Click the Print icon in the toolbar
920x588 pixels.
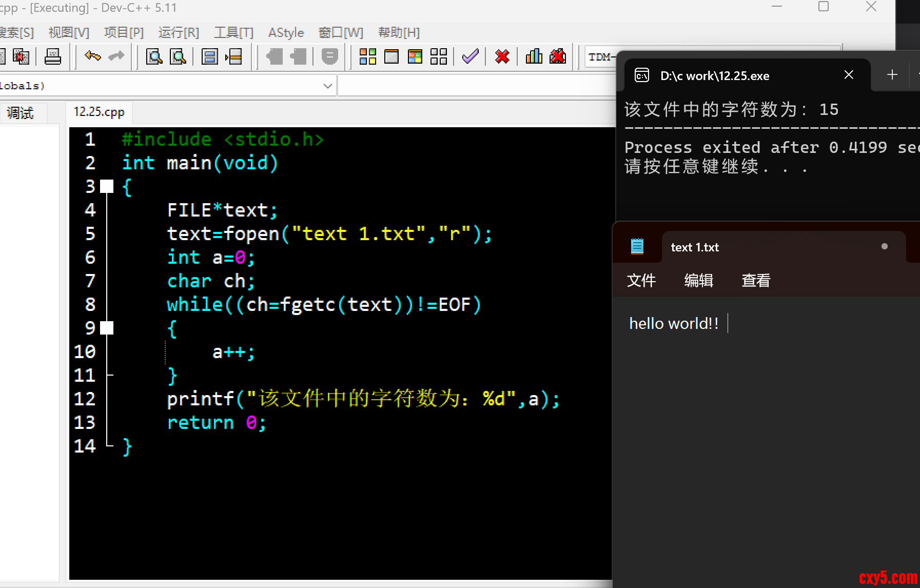[52, 56]
